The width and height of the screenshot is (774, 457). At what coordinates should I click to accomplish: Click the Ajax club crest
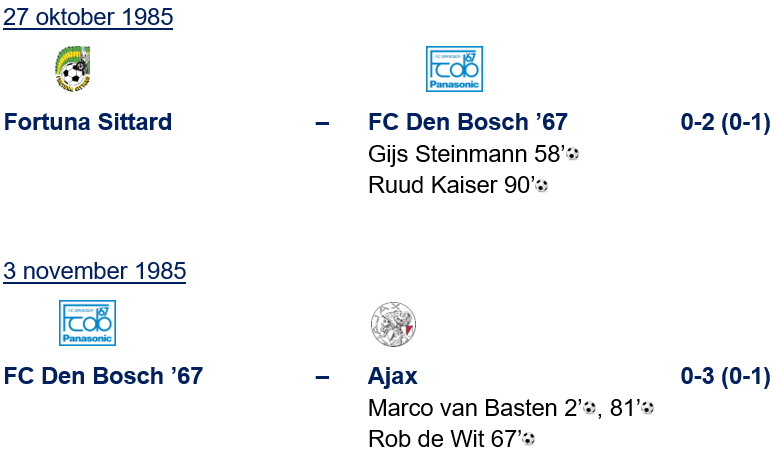[x=392, y=323]
